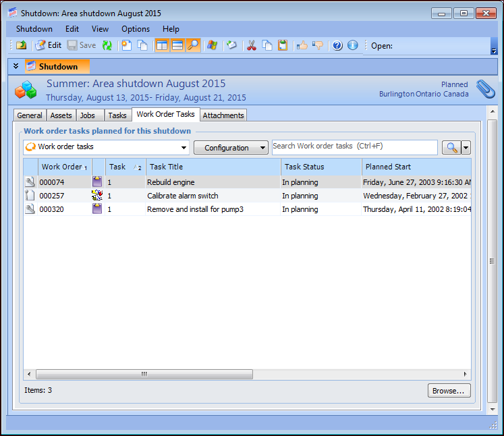The image size is (504, 436).
Task: Toggle the second highlighted panel layout button
Action: tap(177, 45)
